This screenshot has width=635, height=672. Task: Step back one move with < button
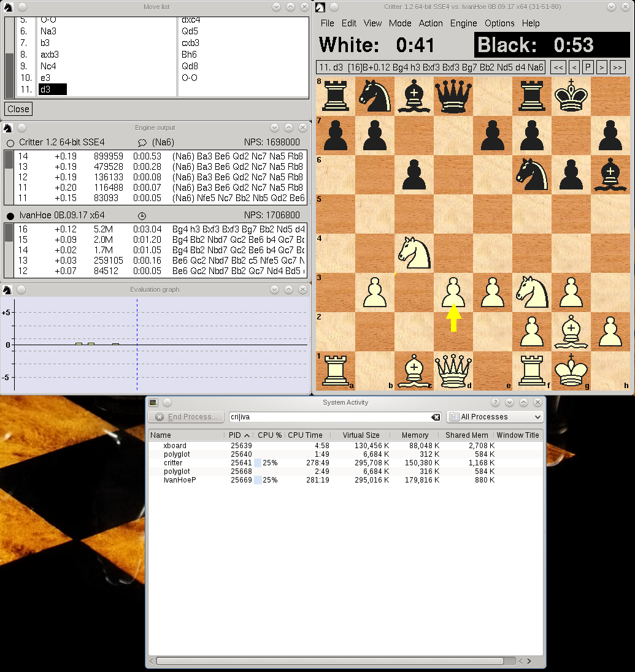point(574,67)
